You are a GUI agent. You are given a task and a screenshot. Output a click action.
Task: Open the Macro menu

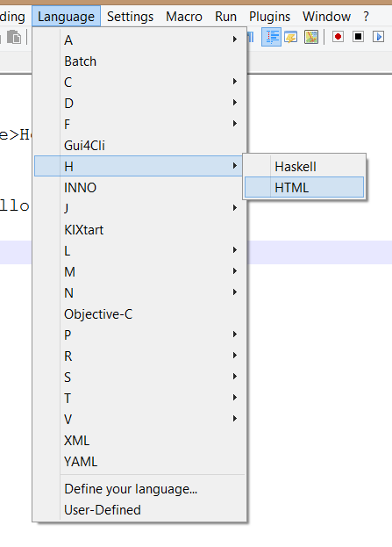pos(184,17)
